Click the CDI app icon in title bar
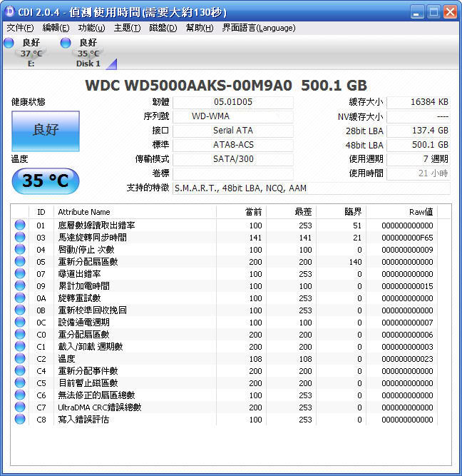The image size is (462, 476). [x=10, y=11]
